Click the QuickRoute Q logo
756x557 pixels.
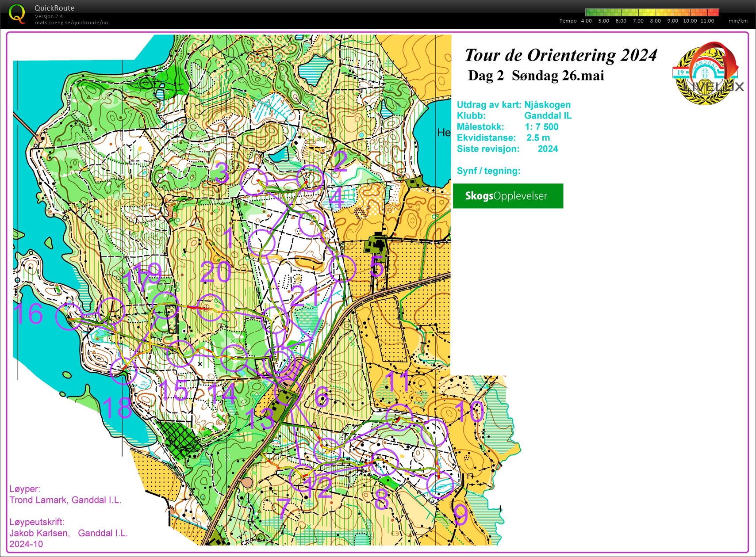pyautogui.click(x=17, y=13)
